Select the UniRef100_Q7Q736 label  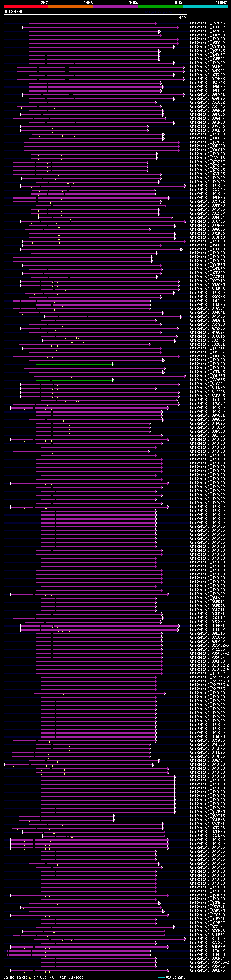pos(208,222)
